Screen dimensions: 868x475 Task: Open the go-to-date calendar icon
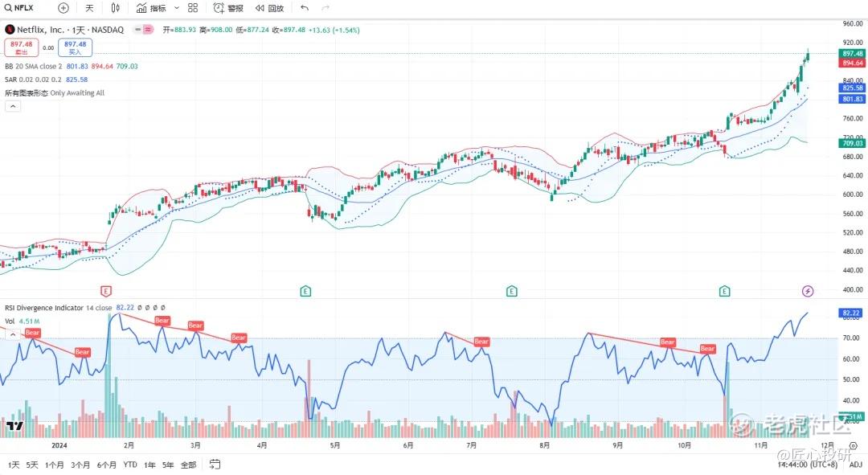point(215,465)
